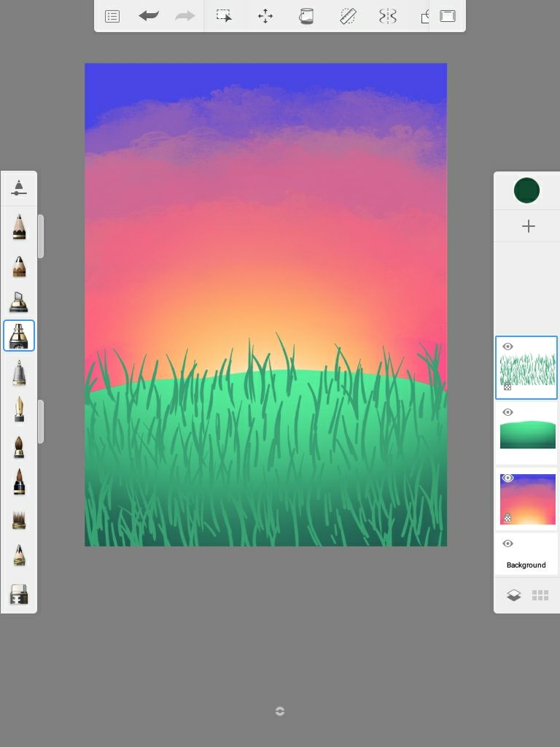Tap the rotate sync icon below canvas

pos(280,711)
